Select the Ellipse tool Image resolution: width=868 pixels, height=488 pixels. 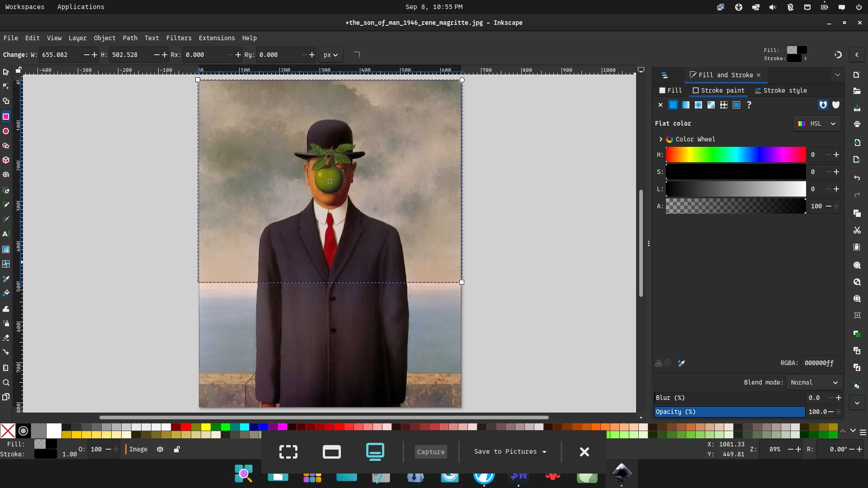6,131
